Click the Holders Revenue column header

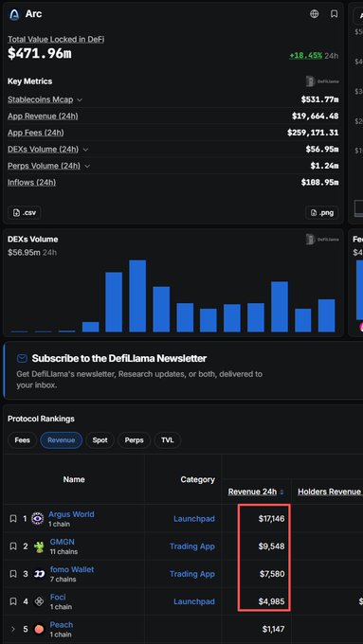tap(329, 492)
